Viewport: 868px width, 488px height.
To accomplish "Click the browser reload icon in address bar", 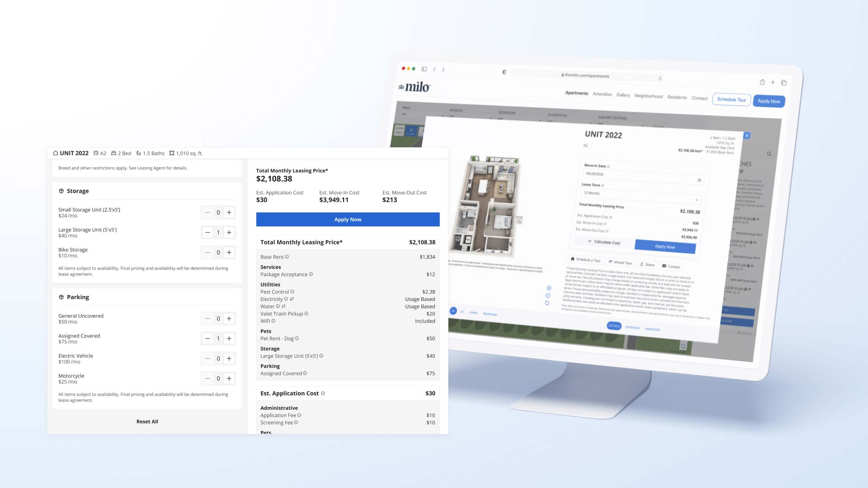I will (660, 79).
